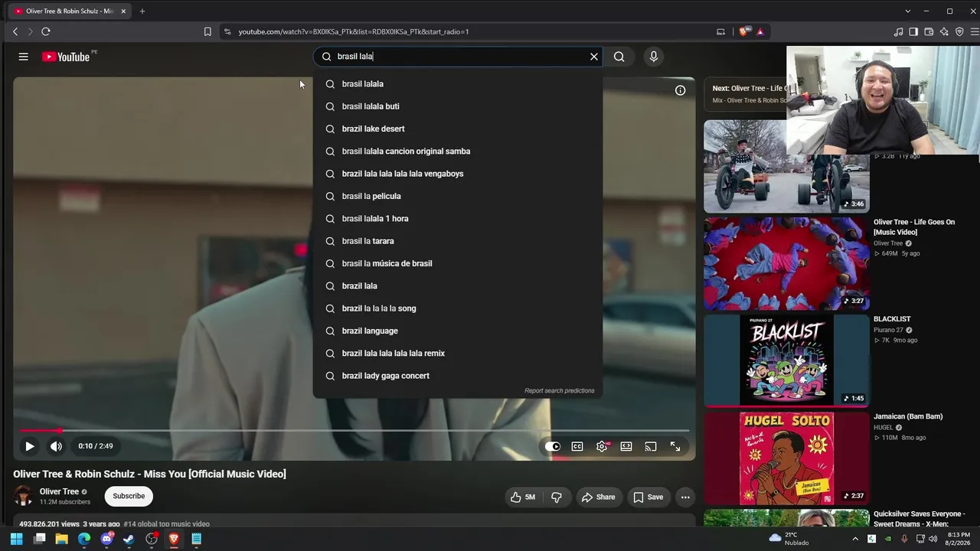Open Brave Wallet icon

pyautogui.click(x=929, y=31)
